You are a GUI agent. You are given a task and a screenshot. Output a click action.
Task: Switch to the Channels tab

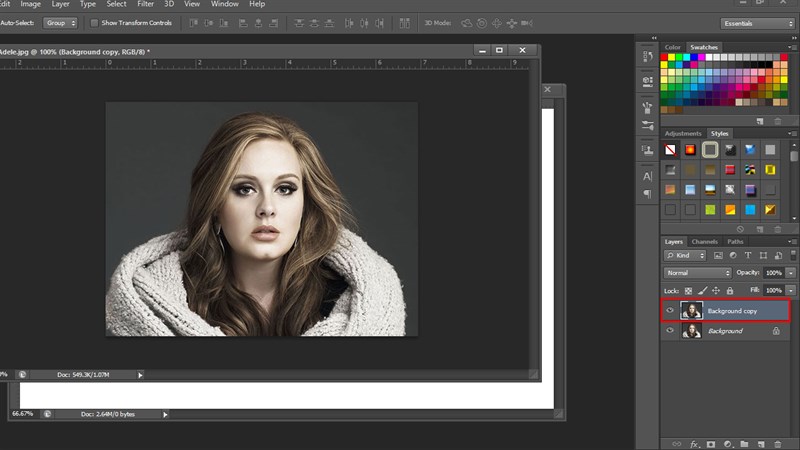[705, 242]
